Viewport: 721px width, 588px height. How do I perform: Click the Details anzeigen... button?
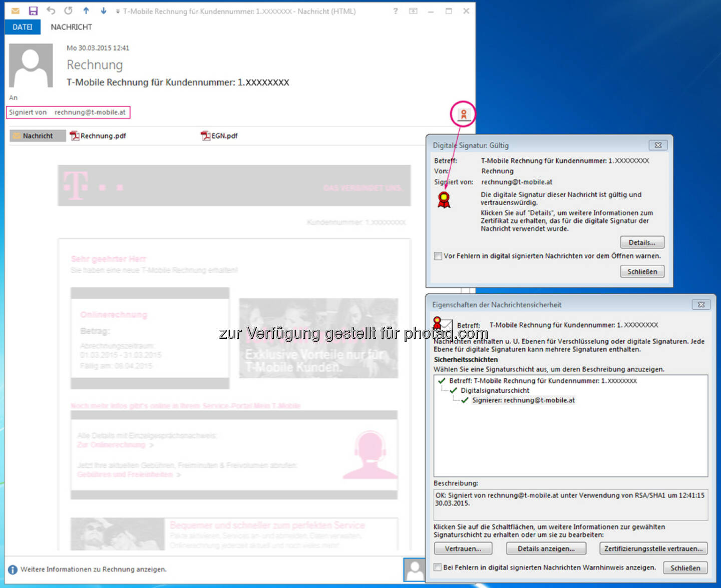(546, 548)
